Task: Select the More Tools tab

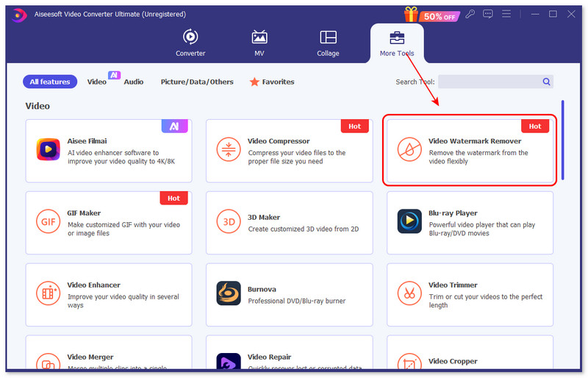Action: tap(397, 43)
